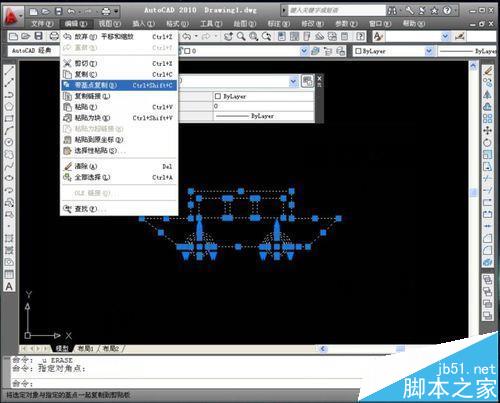Click the color swatch box in toolbar color control

click(x=358, y=51)
